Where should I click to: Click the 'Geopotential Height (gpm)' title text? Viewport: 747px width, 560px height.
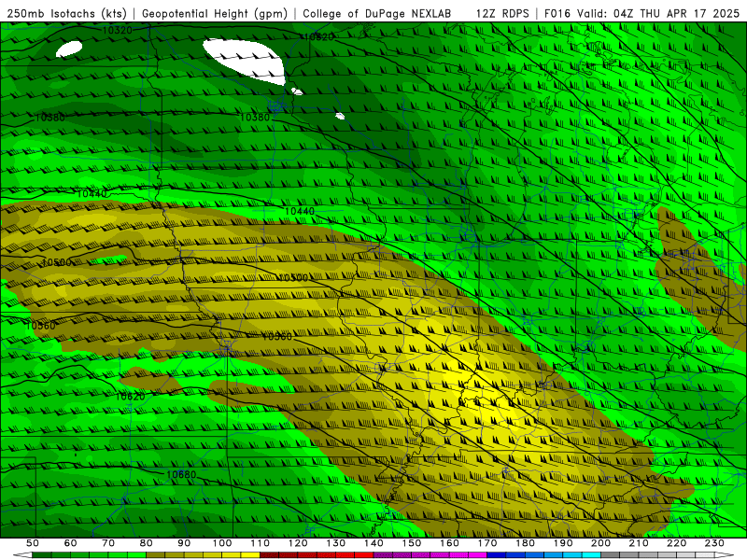(215, 14)
